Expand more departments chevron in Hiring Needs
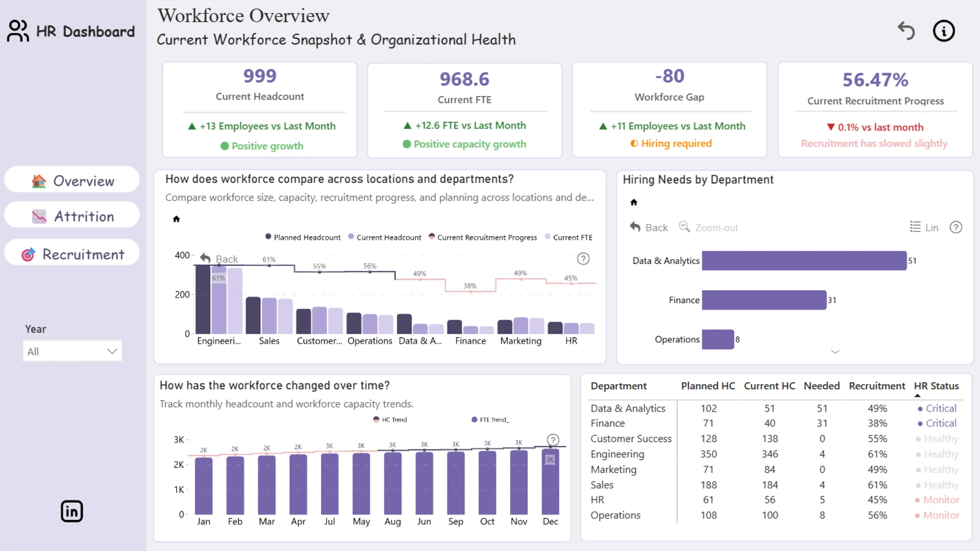This screenshot has width=980, height=551. [x=835, y=352]
